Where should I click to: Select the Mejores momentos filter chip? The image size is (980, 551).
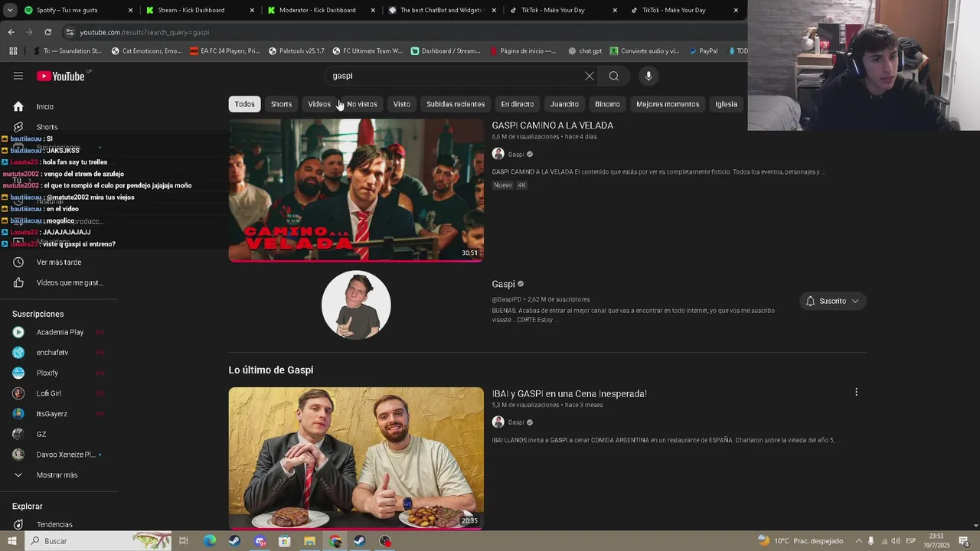(668, 104)
